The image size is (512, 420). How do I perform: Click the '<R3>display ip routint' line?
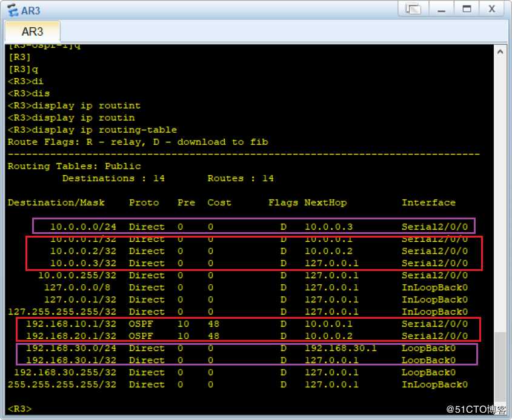[x=74, y=106]
